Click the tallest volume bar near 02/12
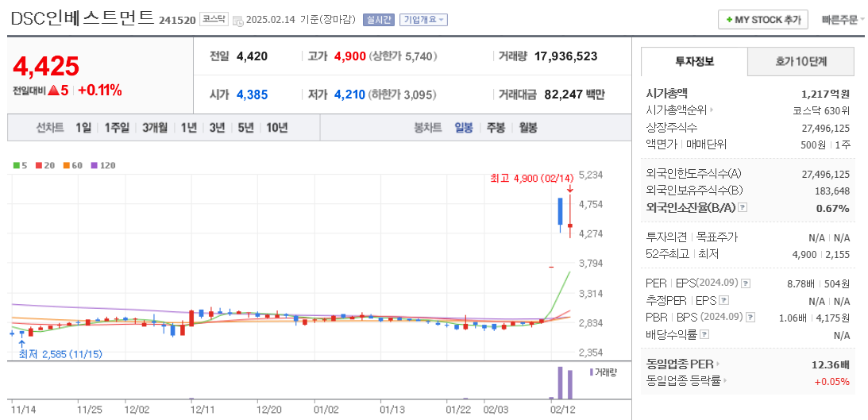The image size is (868, 420). pyautogui.click(x=560, y=383)
